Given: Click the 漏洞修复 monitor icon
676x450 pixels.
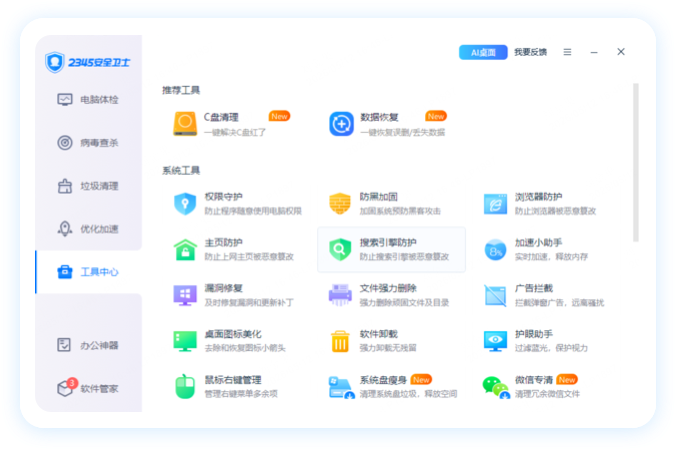Looking at the screenshot, I should [185, 295].
